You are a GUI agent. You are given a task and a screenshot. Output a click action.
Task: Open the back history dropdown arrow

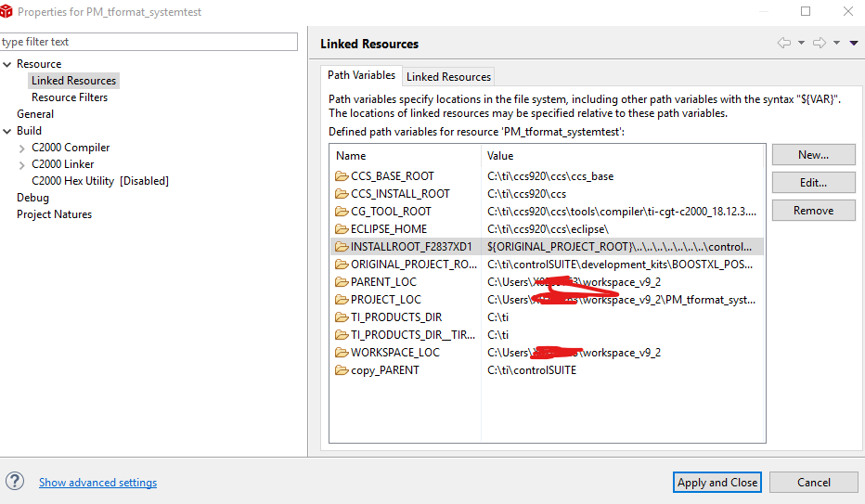click(801, 44)
